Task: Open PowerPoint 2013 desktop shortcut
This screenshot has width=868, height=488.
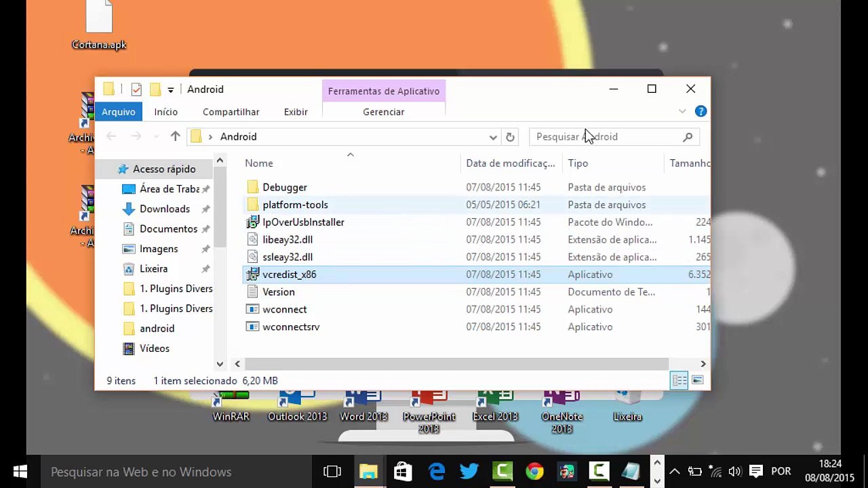Action: [429, 412]
